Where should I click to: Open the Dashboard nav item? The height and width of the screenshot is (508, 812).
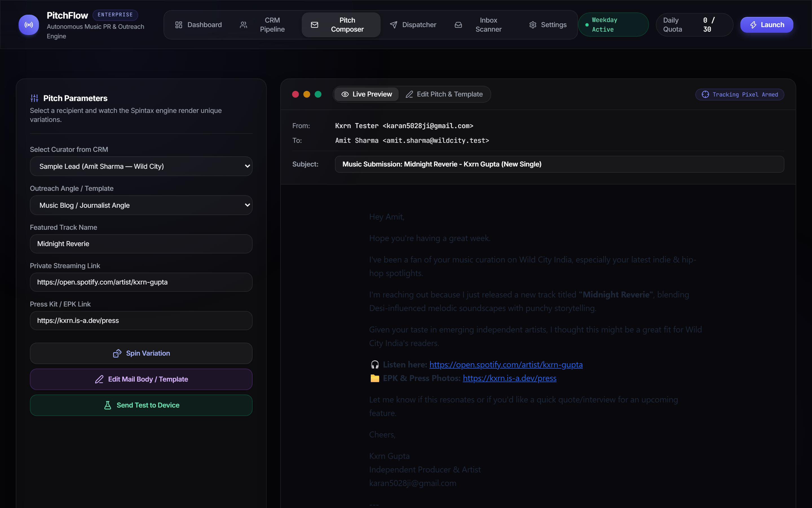[x=198, y=25]
